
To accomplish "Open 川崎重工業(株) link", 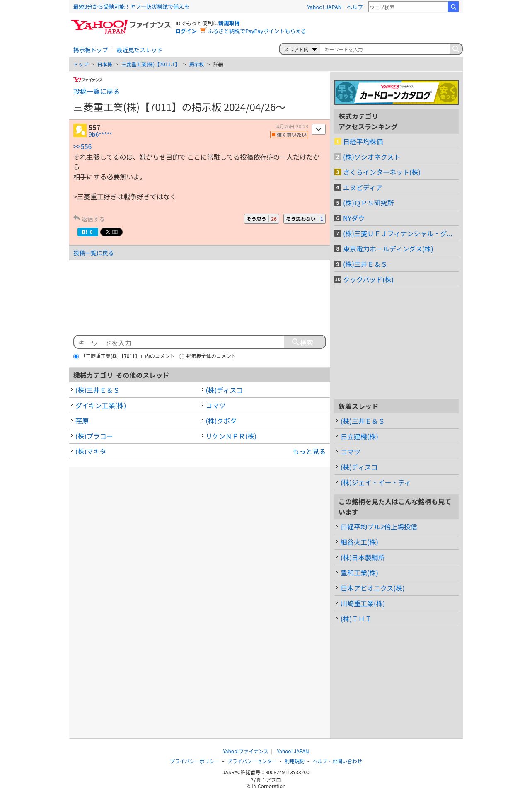I will click(x=363, y=604).
